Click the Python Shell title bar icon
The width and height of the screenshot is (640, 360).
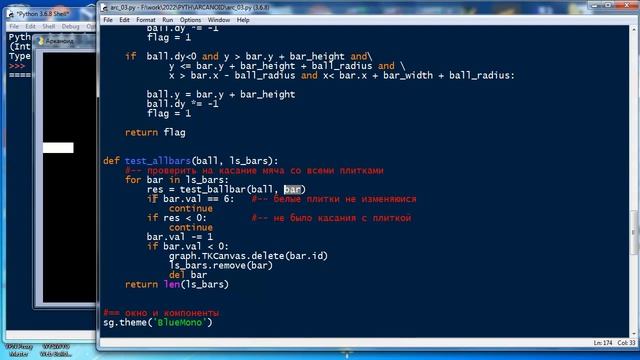pyautogui.click(x=11, y=14)
